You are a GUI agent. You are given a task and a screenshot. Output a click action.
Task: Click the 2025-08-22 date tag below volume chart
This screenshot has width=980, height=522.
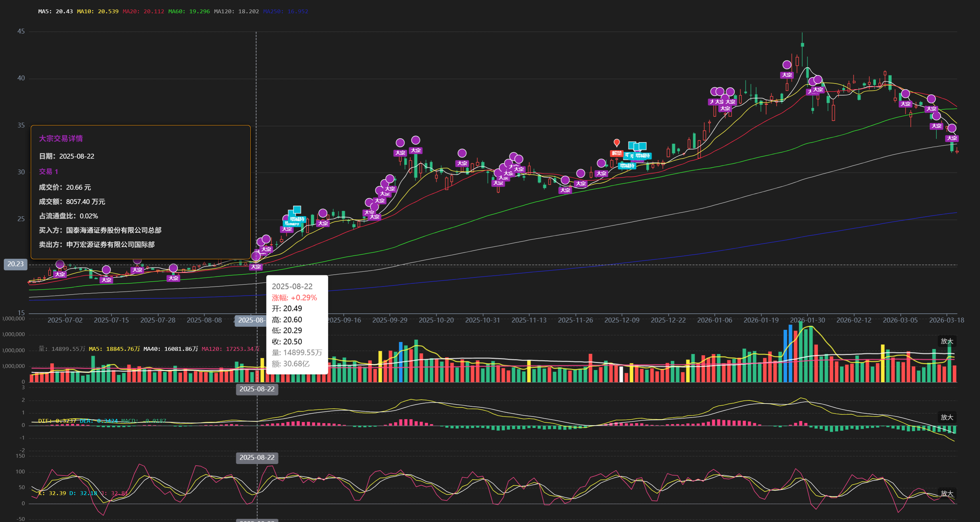point(257,389)
